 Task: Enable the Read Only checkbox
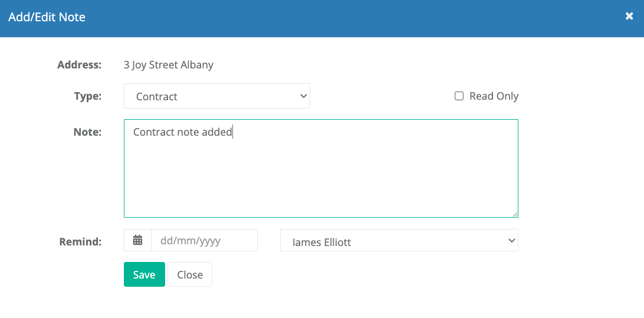[x=459, y=96]
